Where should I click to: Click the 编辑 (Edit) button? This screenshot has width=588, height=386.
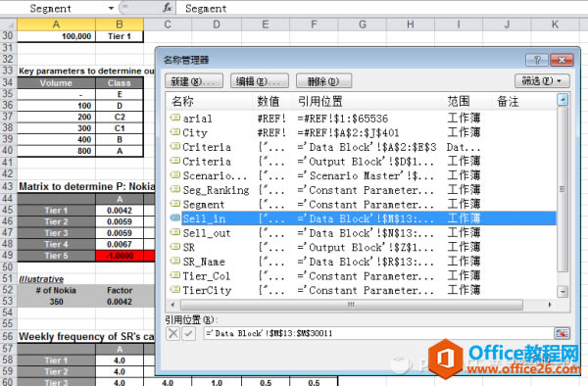tap(260, 81)
